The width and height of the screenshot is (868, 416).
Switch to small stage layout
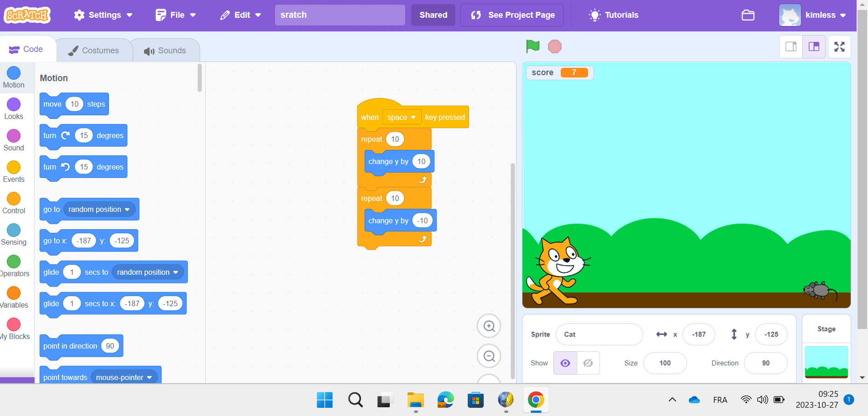pyautogui.click(x=791, y=46)
